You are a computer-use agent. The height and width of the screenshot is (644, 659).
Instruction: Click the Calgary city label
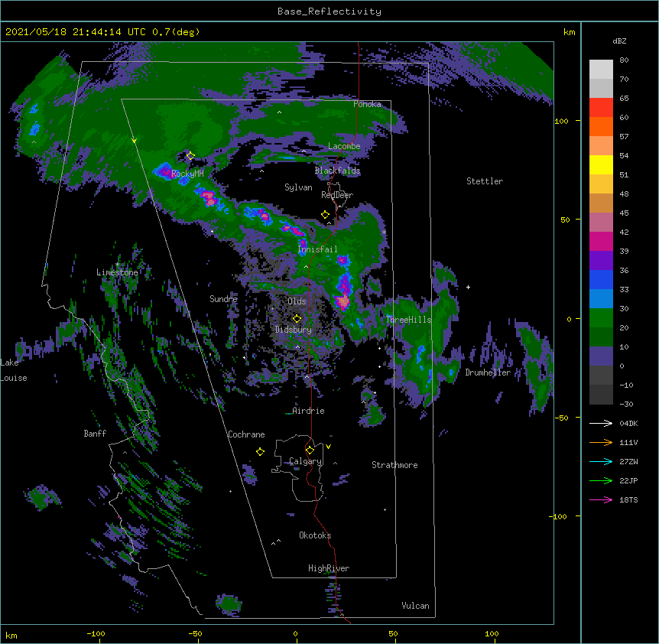(x=306, y=461)
